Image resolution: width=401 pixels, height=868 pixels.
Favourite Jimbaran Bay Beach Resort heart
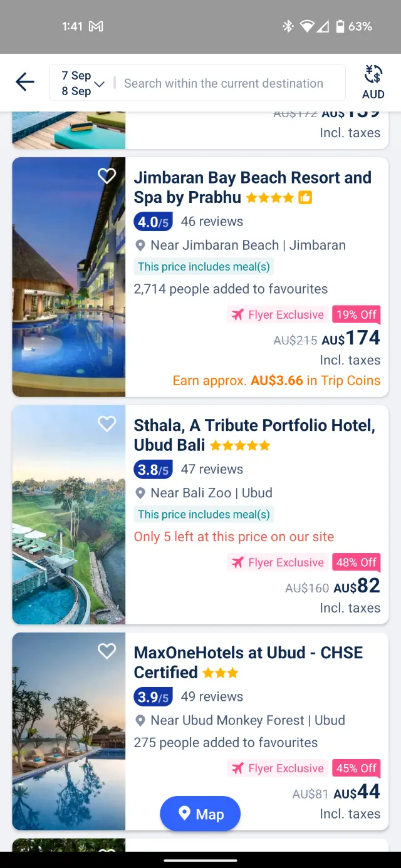tap(107, 176)
